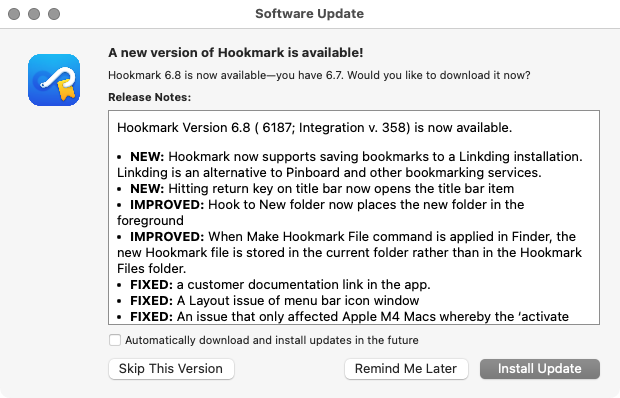This screenshot has width=620, height=398.
Task: Click the 'Apple M4 Macs' FIXED bullet
Action: coord(343,317)
